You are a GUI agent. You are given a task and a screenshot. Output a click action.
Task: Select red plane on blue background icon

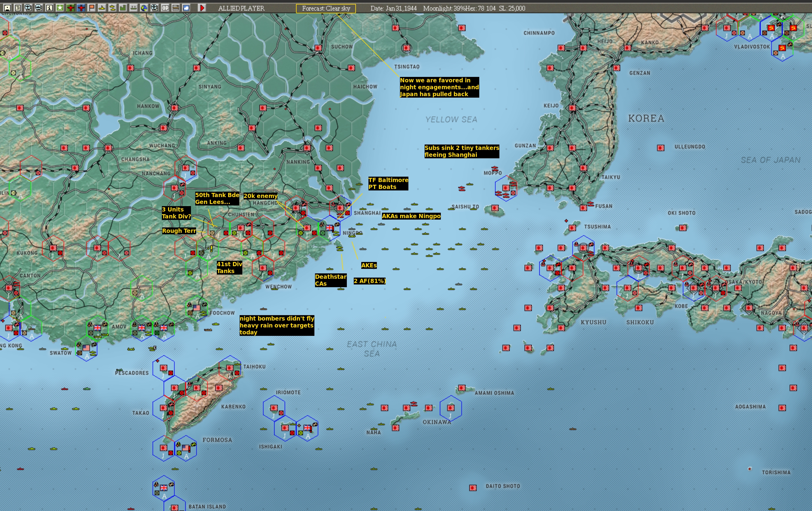click(81, 8)
